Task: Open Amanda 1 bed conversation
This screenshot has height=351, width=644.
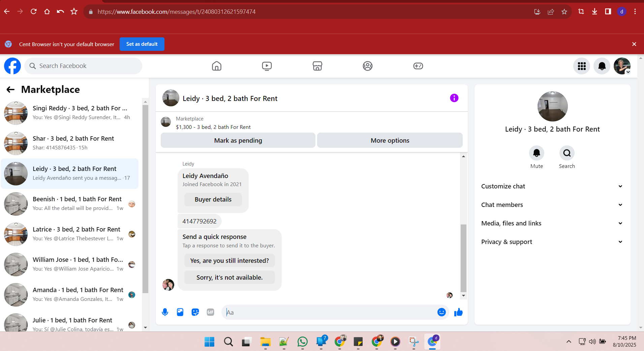Action: pyautogui.click(x=70, y=295)
